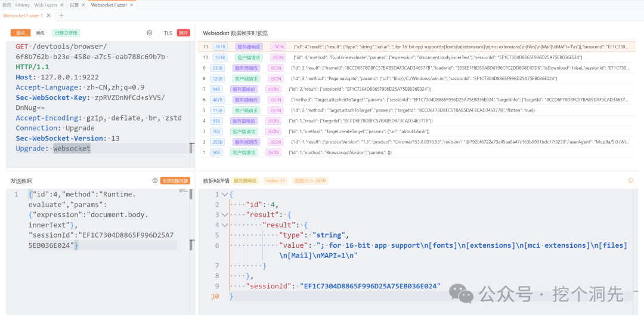The image size is (644, 320).
Task: Close the Websocket Fuzzer top tab
Action: [131, 5]
